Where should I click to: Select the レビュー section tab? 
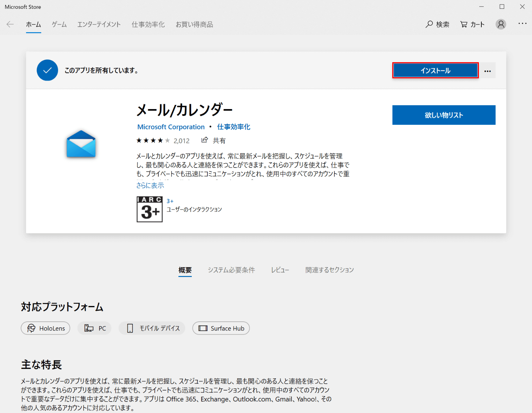[280, 270]
